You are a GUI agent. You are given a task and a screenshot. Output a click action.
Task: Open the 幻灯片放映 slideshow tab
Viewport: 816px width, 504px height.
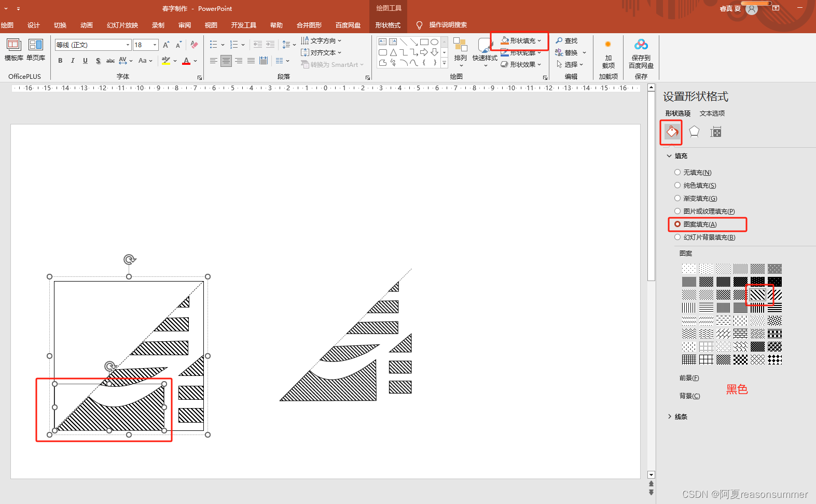pos(122,25)
